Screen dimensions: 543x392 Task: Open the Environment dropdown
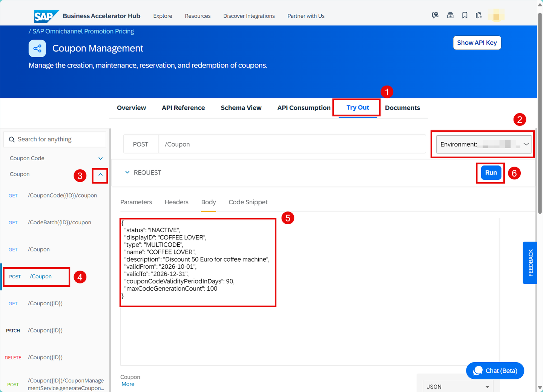coord(484,144)
